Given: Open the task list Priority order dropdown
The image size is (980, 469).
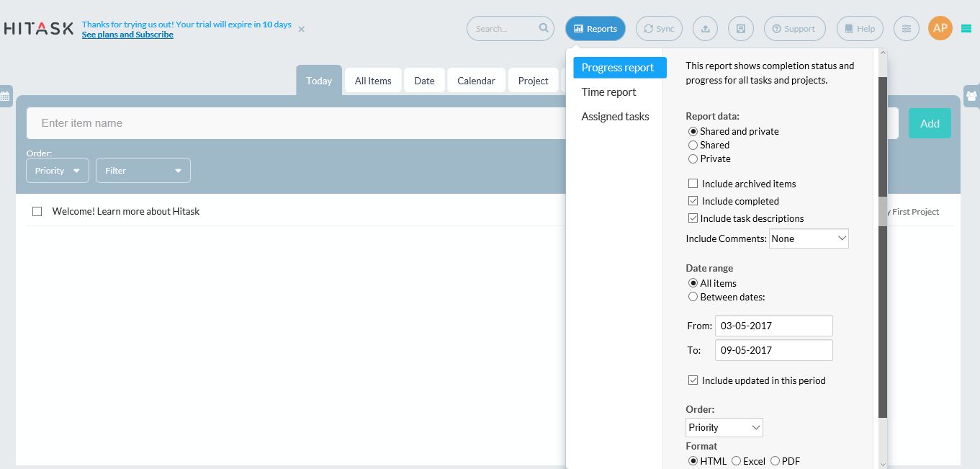Looking at the screenshot, I should 58,171.
